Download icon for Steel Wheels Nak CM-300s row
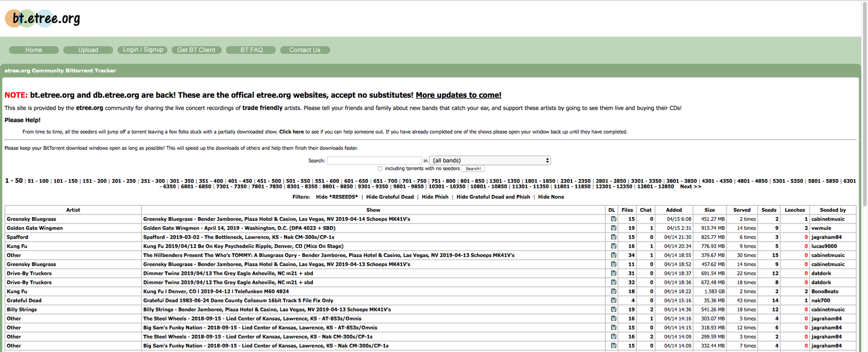 [x=613, y=336]
